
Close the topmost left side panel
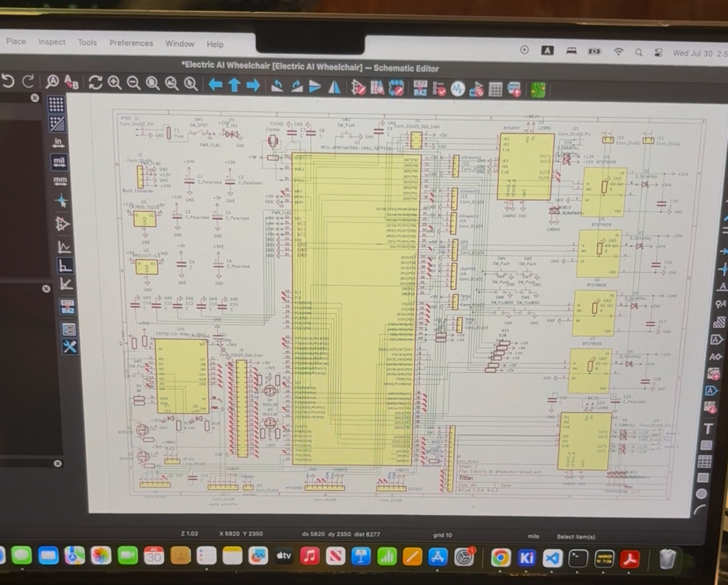35,98
